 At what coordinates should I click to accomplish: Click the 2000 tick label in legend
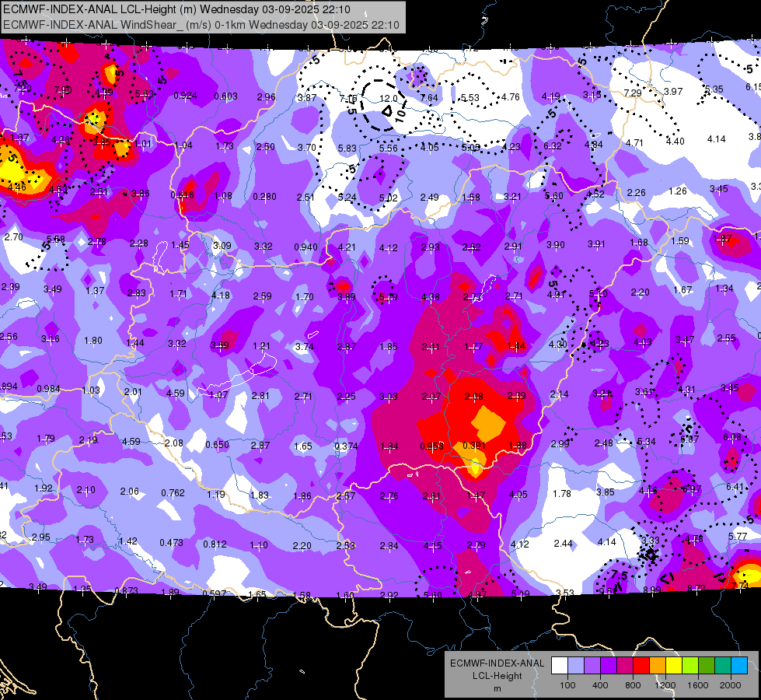(731, 685)
